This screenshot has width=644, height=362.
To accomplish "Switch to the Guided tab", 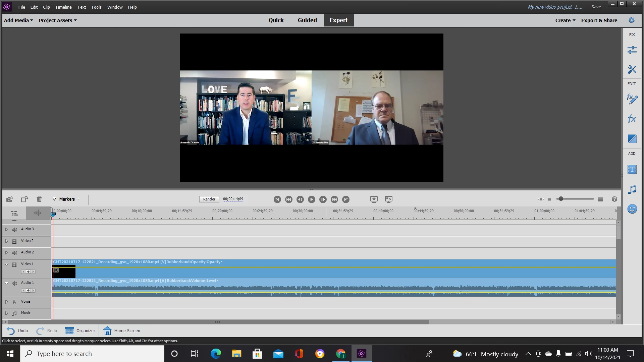I will pyautogui.click(x=307, y=20).
